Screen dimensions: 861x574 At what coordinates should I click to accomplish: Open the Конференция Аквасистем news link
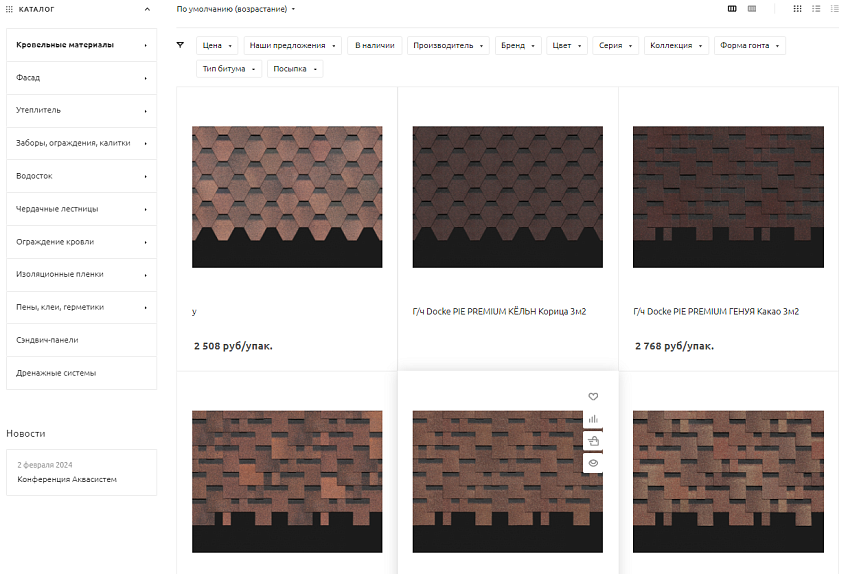click(67, 480)
